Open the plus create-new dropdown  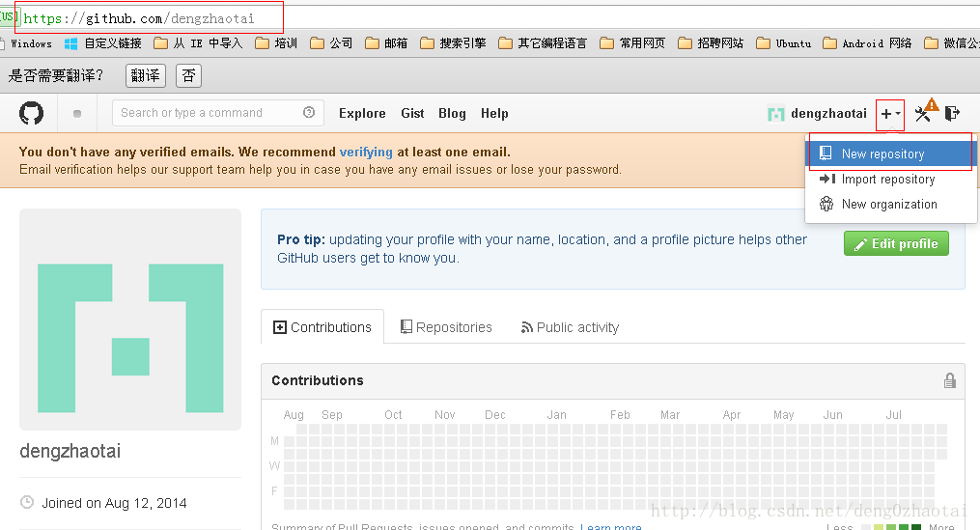point(890,114)
